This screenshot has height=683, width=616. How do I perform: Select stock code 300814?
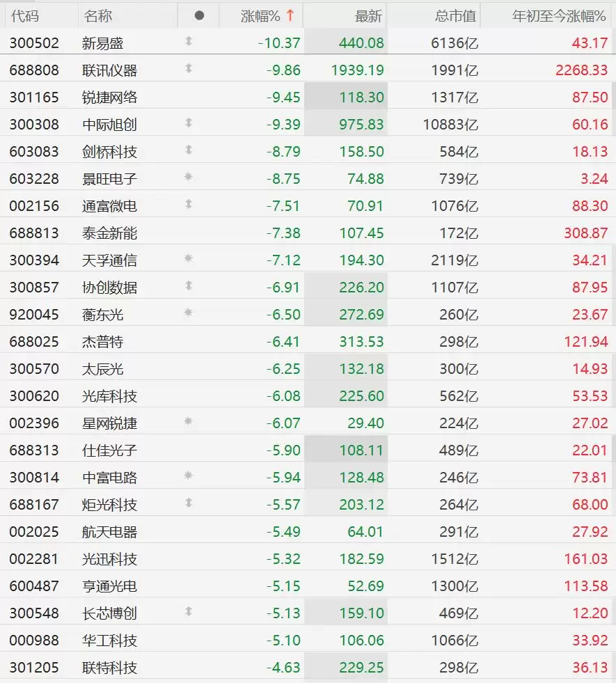click(34, 478)
